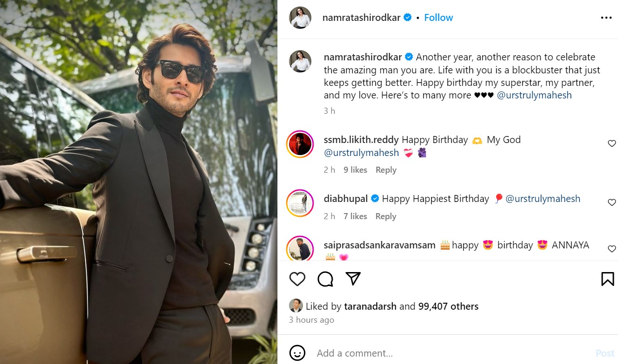Open namratashirodkar's header profile picture
The height and width of the screenshot is (364, 618).
[x=300, y=18]
